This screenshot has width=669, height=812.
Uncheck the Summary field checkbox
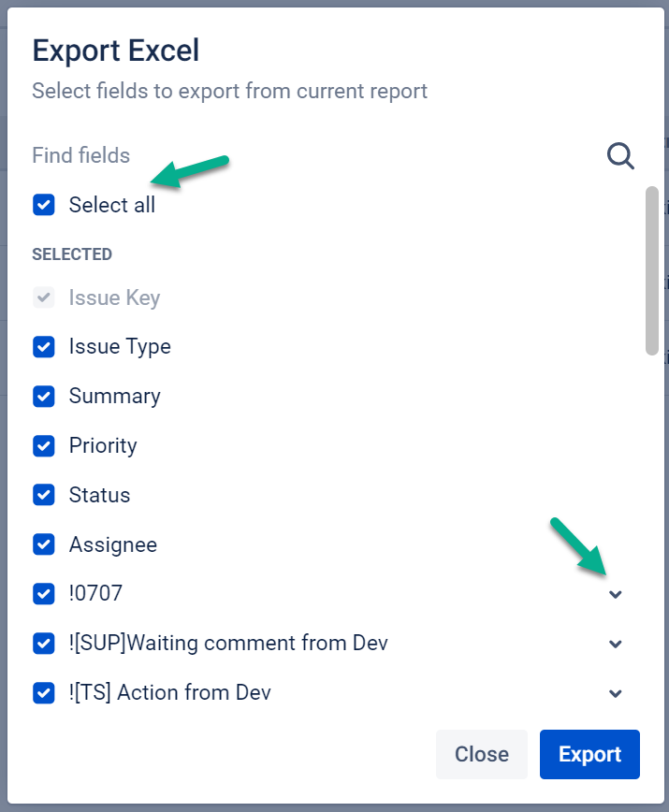click(44, 397)
